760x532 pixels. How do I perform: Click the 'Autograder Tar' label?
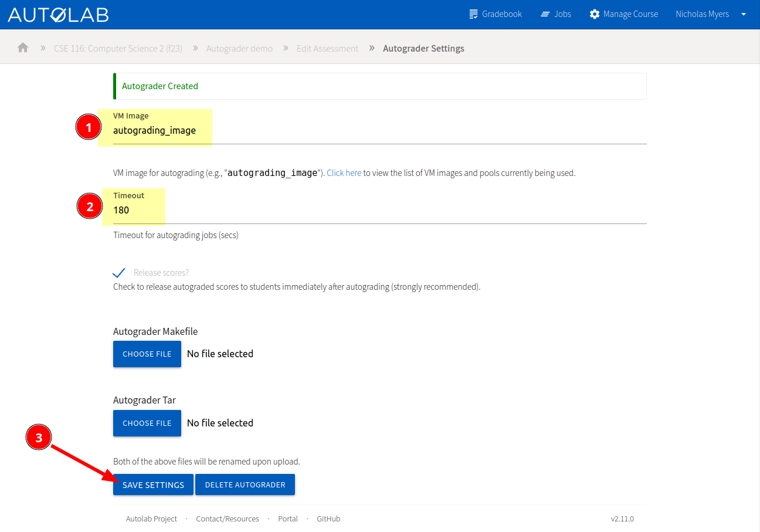(144, 400)
